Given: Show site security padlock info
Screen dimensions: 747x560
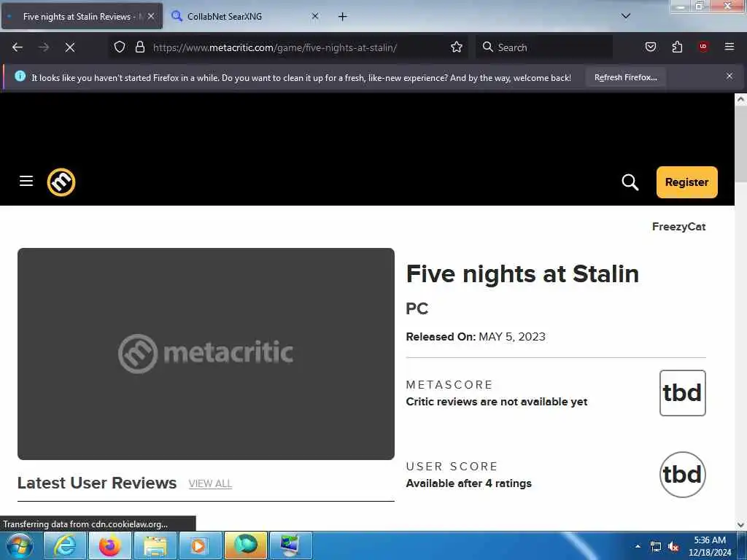Looking at the screenshot, I should [139, 47].
